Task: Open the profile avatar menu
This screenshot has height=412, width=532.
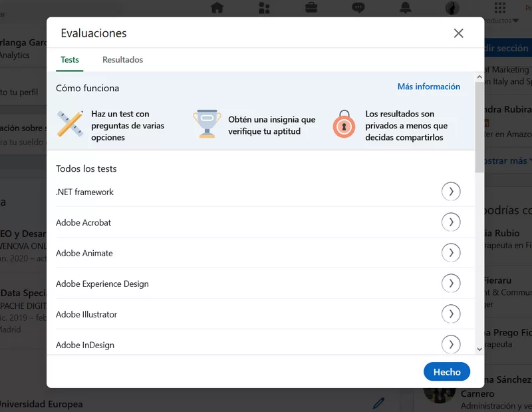Action: click(452, 7)
